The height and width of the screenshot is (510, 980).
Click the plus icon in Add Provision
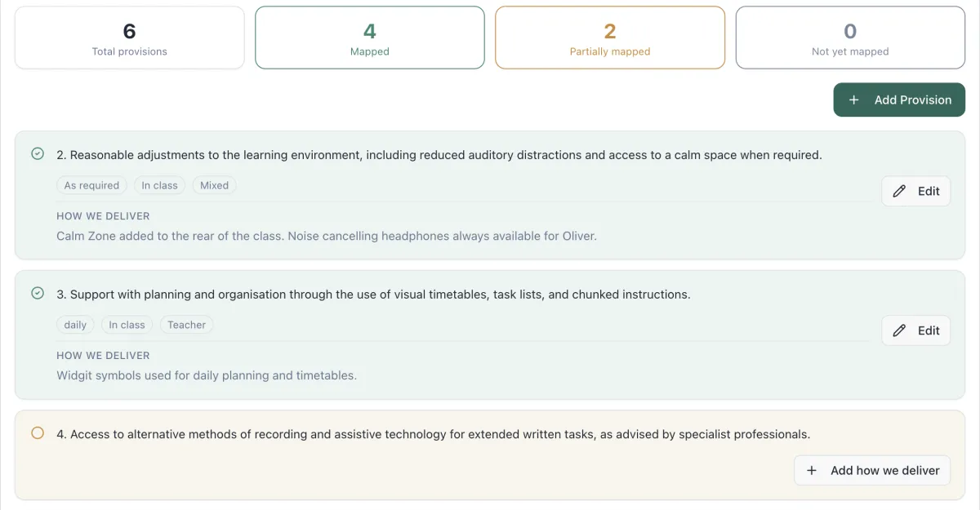pos(853,100)
